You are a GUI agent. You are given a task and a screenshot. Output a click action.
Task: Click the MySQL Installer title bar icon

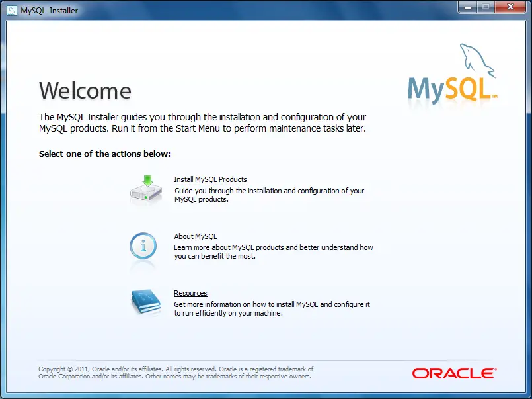[x=11, y=10]
